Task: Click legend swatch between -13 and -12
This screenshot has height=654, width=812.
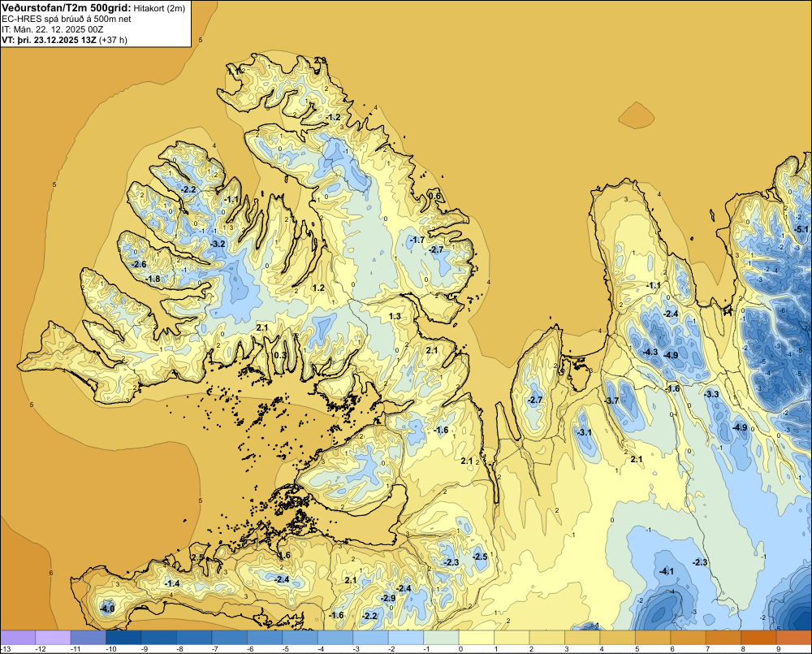Action: point(18,637)
